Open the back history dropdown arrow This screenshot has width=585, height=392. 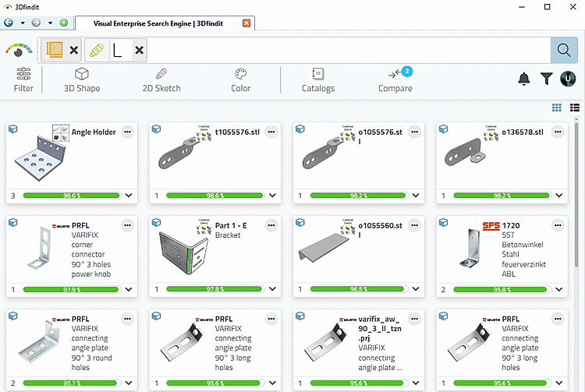click(x=23, y=23)
